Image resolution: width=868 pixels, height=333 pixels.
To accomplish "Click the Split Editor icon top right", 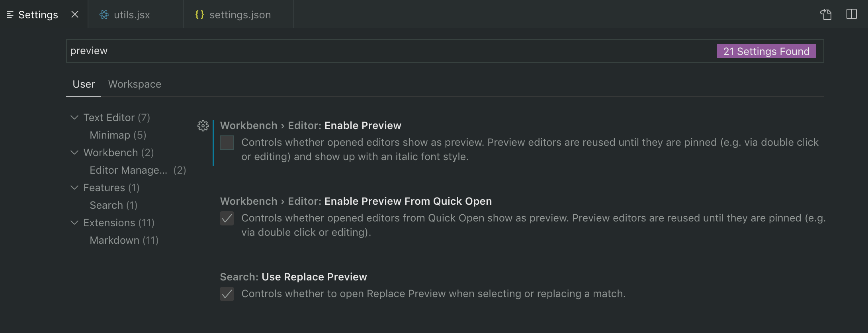I will point(852,14).
